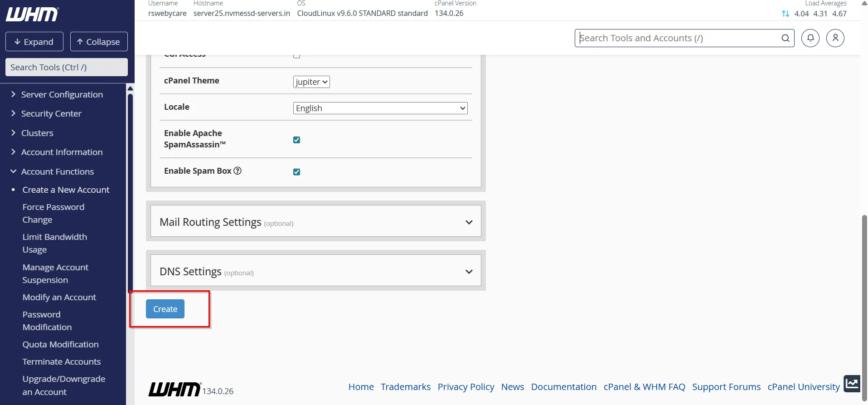
Task: Click the 134.0.26 footer version text
Action: tap(218, 391)
